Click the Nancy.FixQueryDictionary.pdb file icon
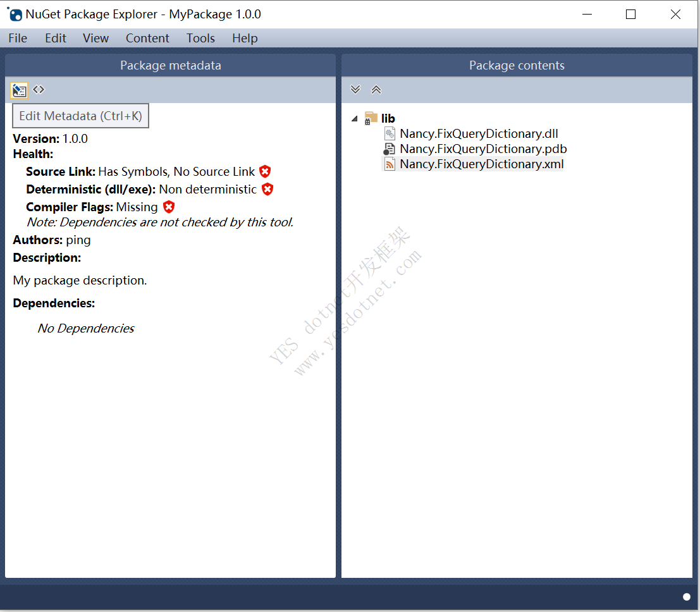The width and height of the screenshot is (700, 612). click(x=390, y=149)
